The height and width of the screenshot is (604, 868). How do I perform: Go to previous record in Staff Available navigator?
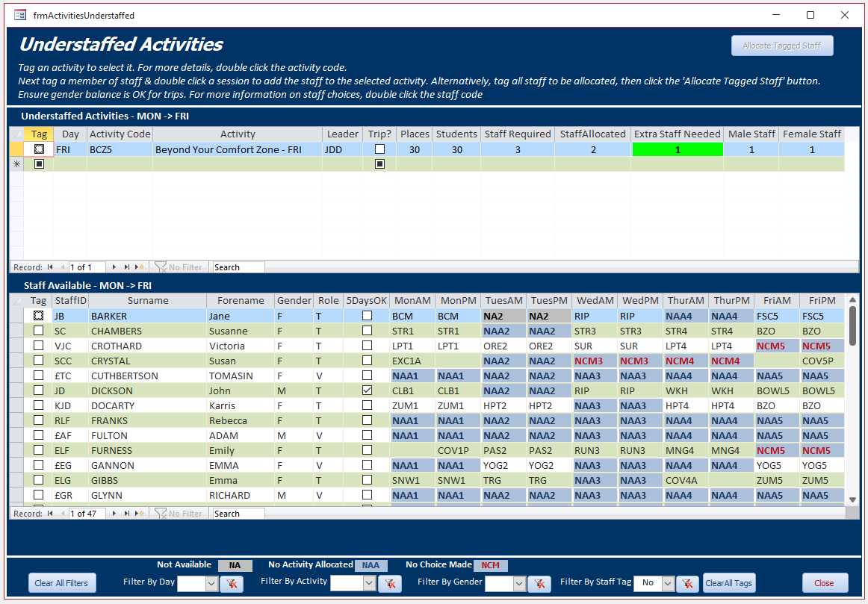(63, 514)
